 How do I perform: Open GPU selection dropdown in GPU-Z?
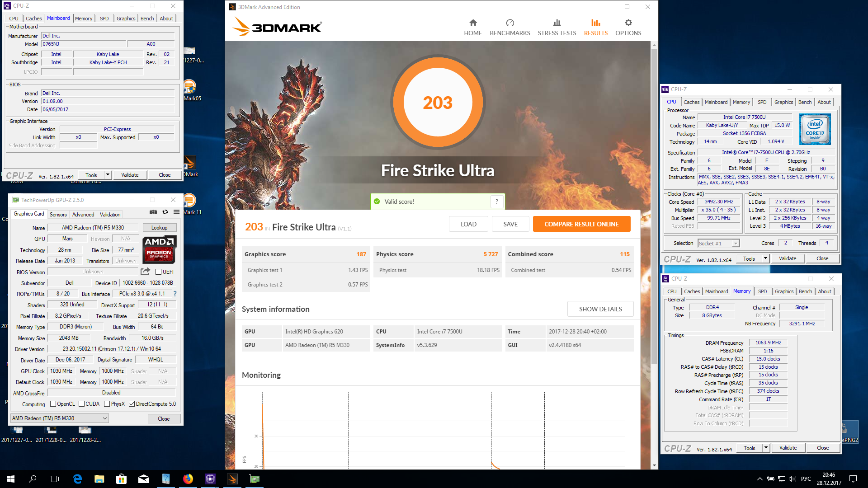click(x=60, y=418)
